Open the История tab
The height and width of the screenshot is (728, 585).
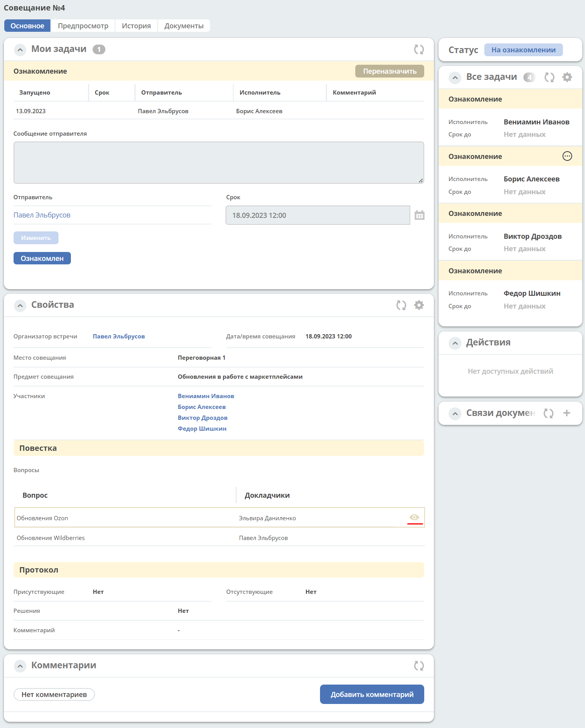pyautogui.click(x=136, y=26)
